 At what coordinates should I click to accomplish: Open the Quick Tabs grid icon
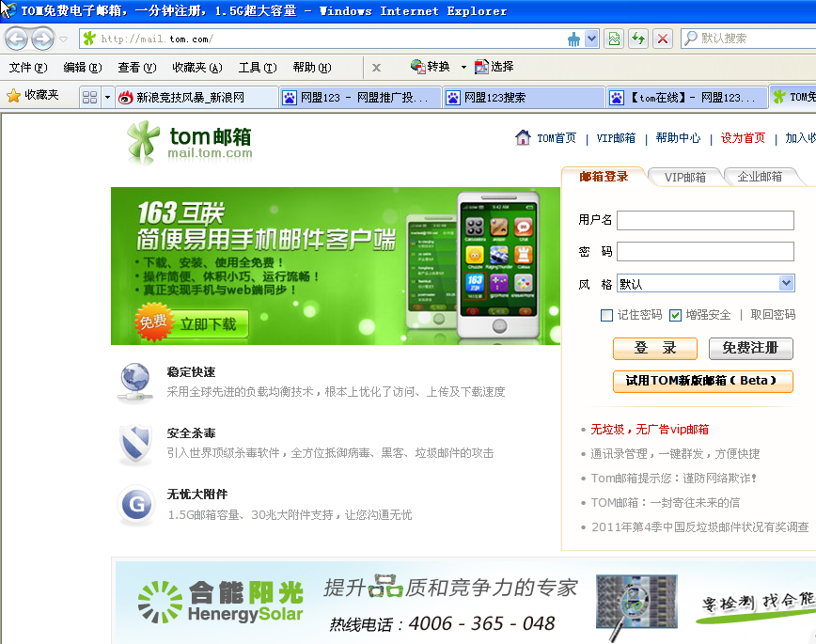coord(90,97)
